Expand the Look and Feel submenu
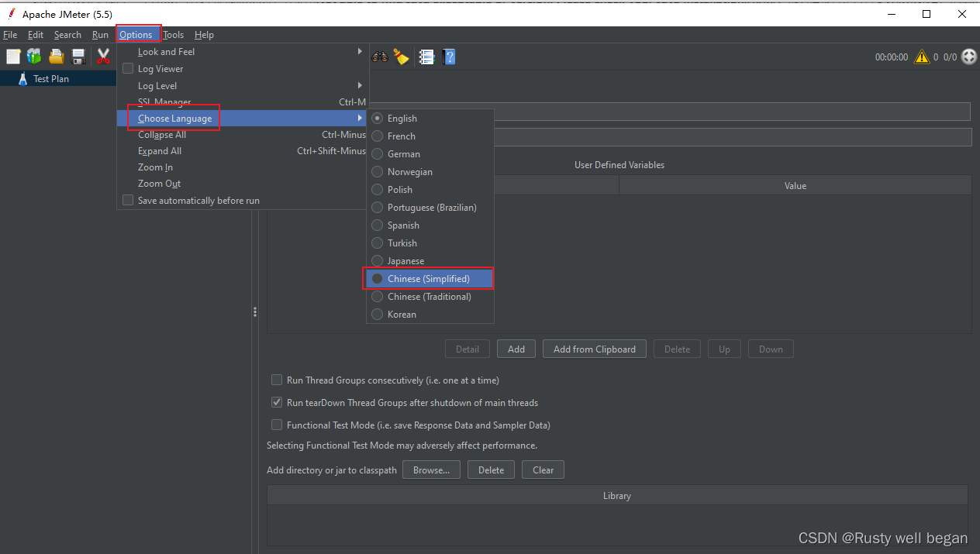This screenshot has height=554, width=980. point(243,52)
